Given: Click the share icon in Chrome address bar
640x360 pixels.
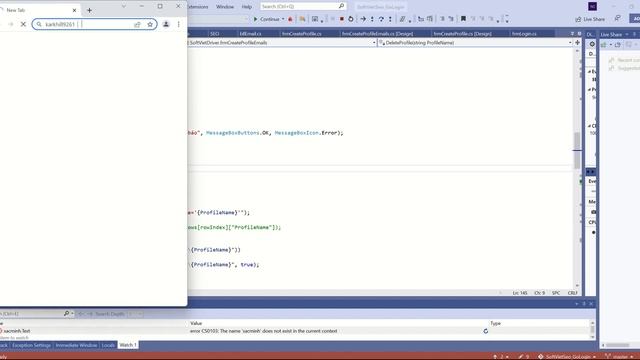Looking at the screenshot, I should coord(137,24).
